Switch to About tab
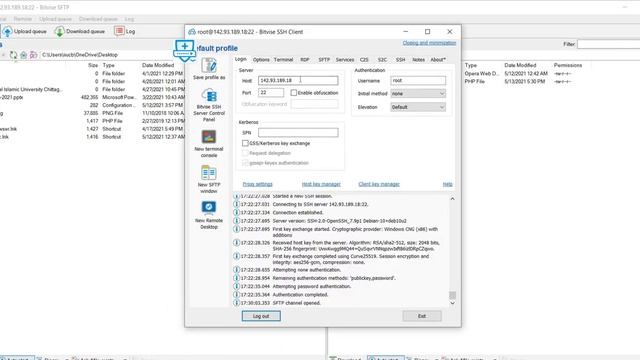Image resolution: width=640 pixels, height=360 pixels. coord(438,60)
